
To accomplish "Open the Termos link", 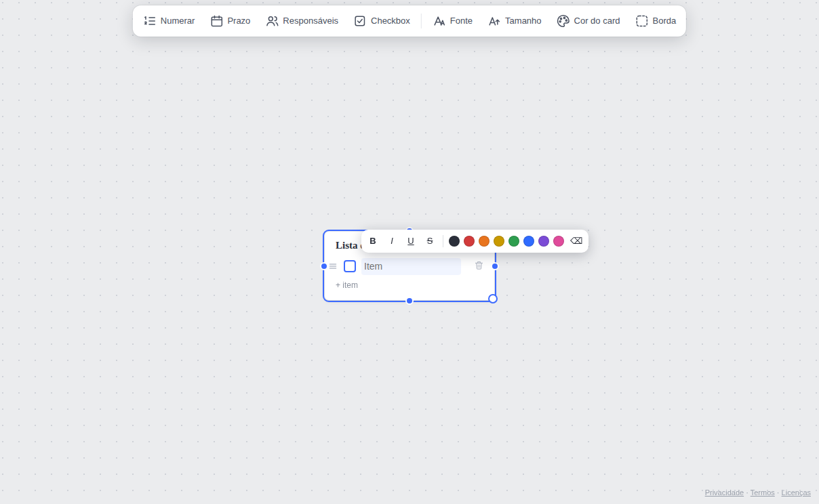I will [x=762, y=492].
